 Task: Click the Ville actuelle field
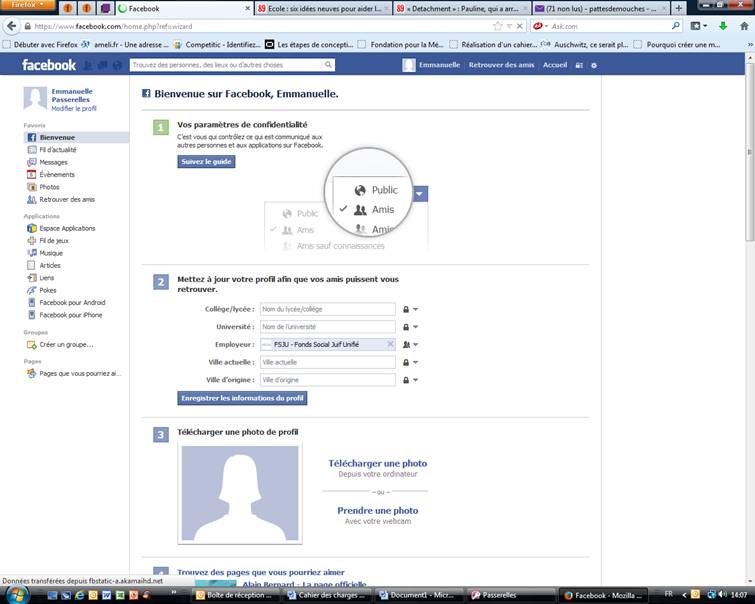pyautogui.click(x=327, y=362)
